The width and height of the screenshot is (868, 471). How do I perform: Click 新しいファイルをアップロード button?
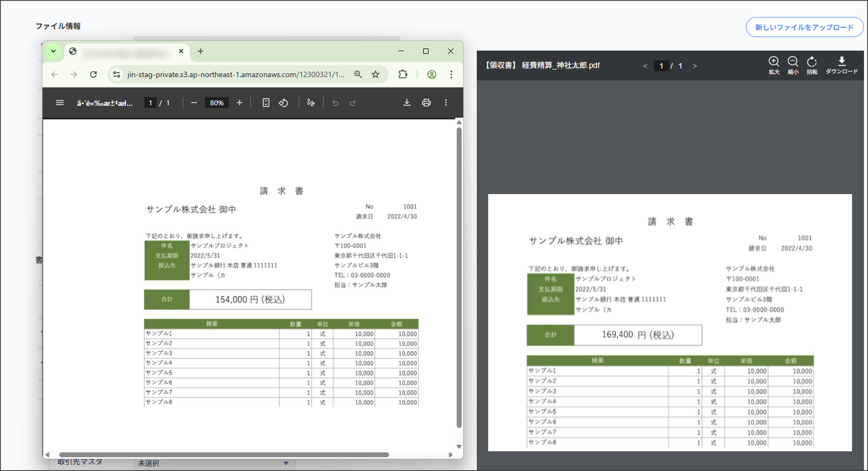click(804, 27)
